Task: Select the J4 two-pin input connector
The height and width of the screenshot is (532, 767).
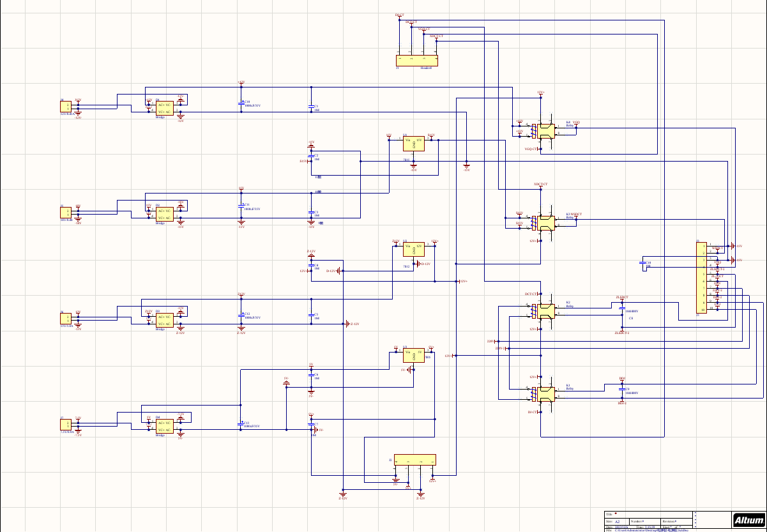Action: 66,107
